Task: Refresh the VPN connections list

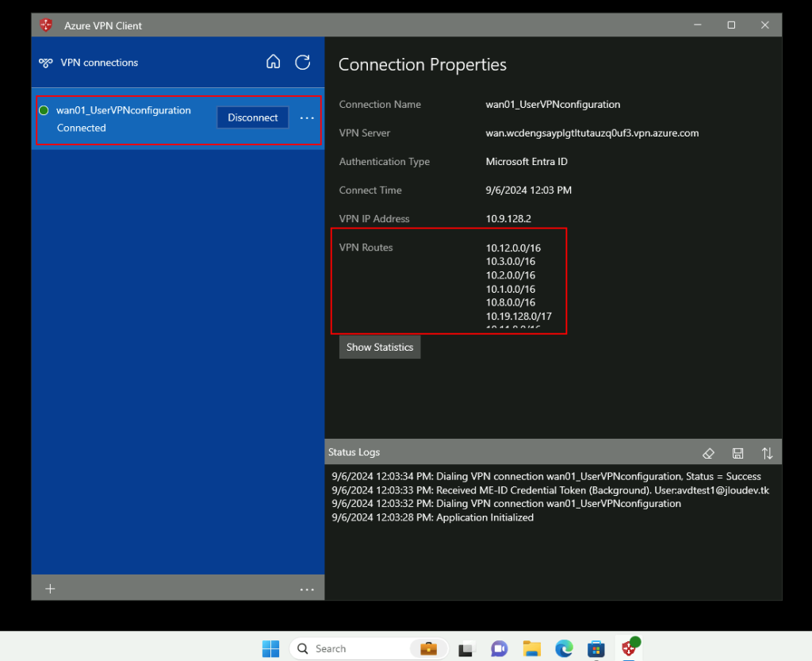Action: (x=302, y=62)
